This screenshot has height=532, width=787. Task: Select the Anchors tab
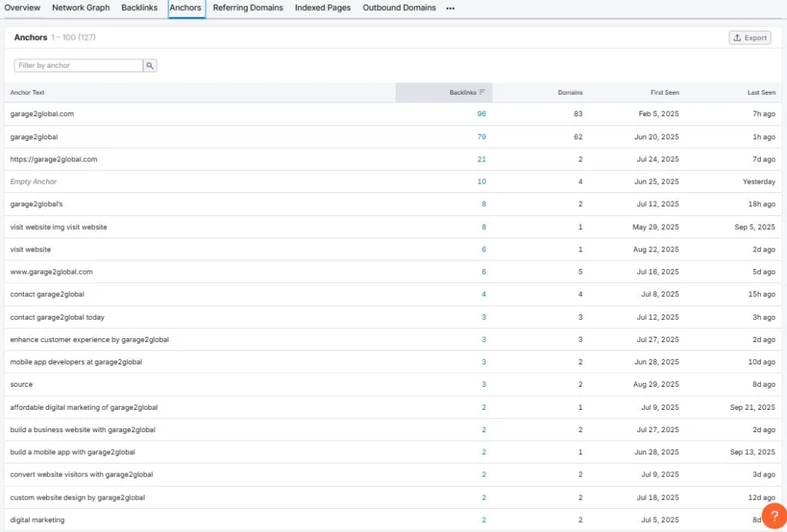185,8
